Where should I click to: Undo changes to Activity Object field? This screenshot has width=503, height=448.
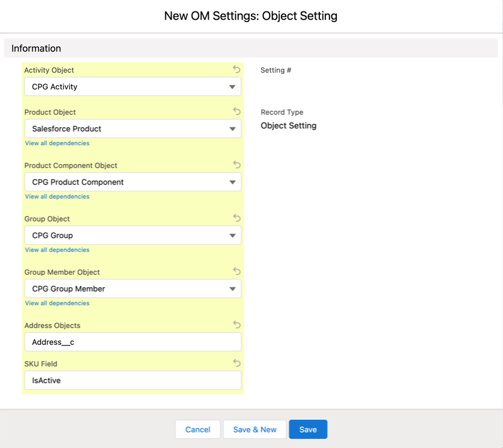coord(236,70)
